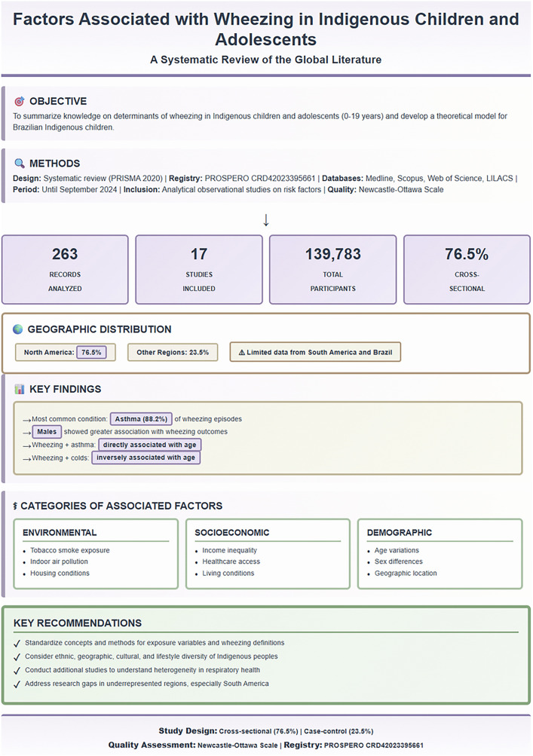
Task: Click the 'Other Regions: 23.5%' tag
Action: pyautogui.click(x=173, y=353)
